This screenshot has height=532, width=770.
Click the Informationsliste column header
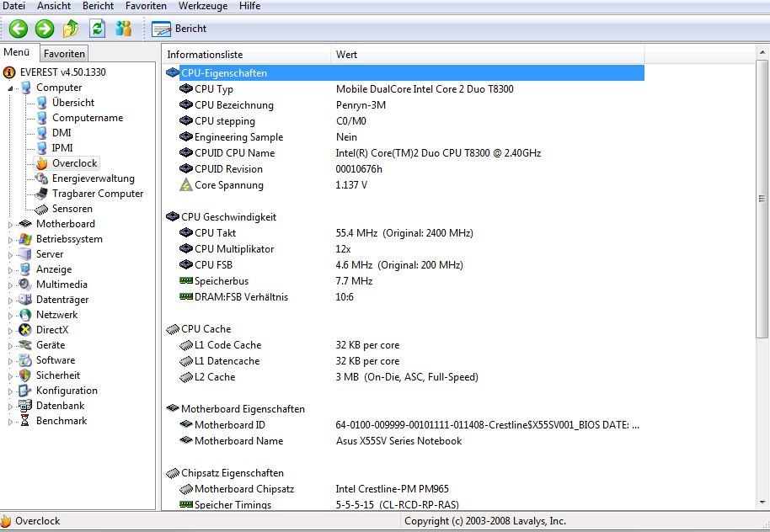247,55
